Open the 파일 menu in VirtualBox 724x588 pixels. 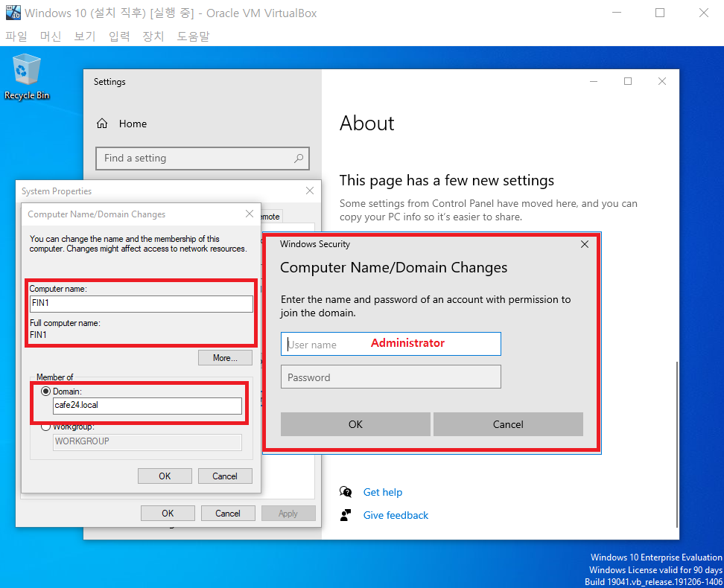tap(16, 36)
